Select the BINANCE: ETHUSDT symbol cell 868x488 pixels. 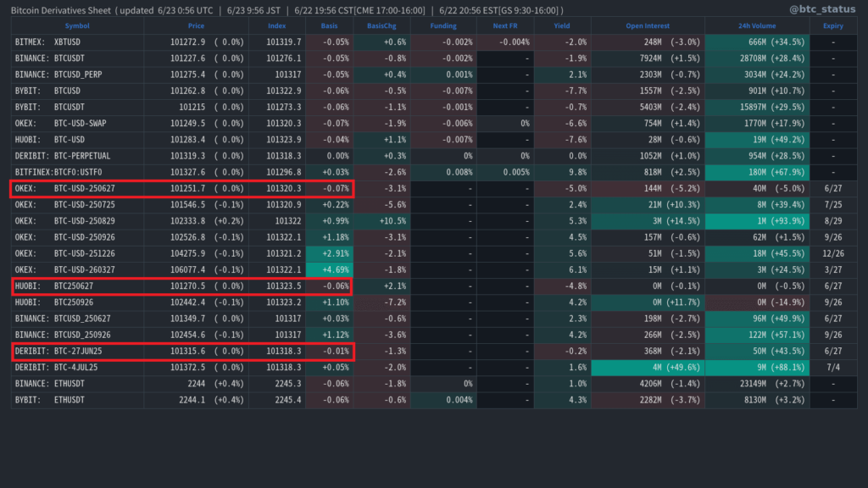[77, 384]
